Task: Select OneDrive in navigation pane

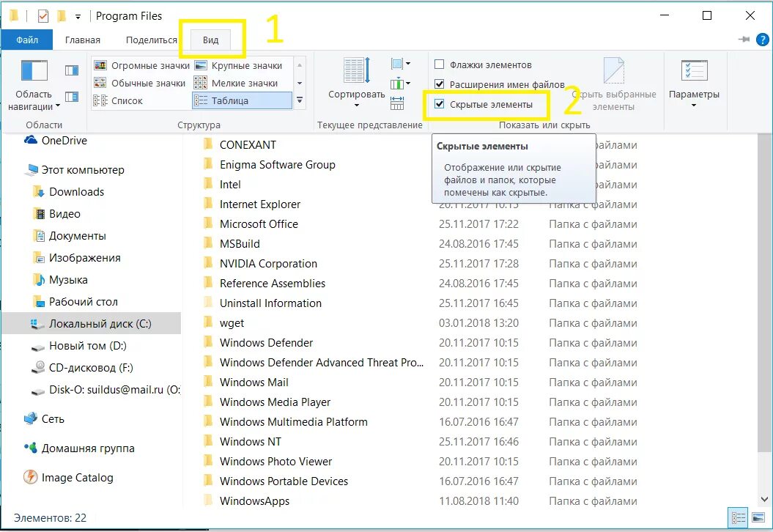Action: pos(56,141)
